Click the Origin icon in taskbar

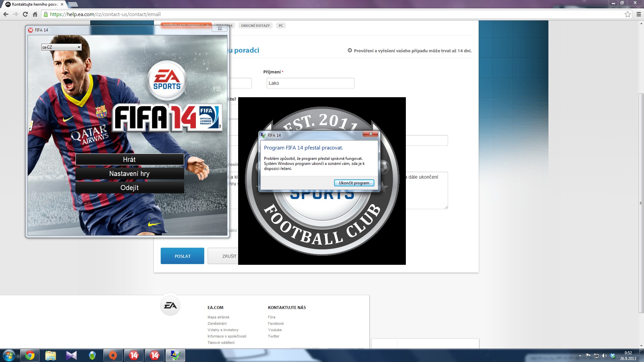[x=113, y=355]
